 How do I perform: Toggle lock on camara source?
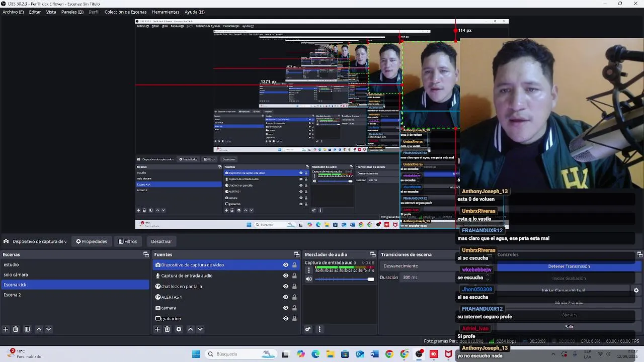point(294,308)
